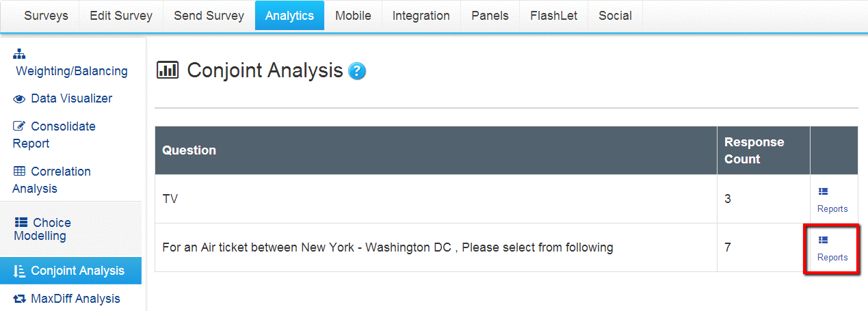Click the Conjoint Analysis chart heading icon
The height and width of the screenshot is (311, 868).
point(168,70)
